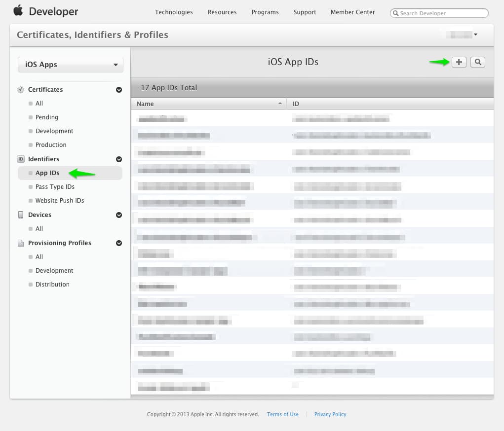Open the iOS Apps platform dropdown

(71, 65)
